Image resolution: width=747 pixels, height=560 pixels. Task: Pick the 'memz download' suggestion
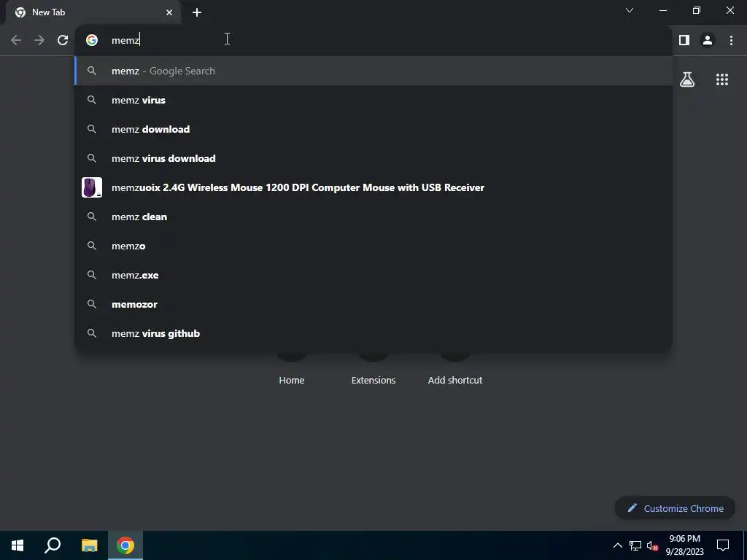[x=373, y=129]
